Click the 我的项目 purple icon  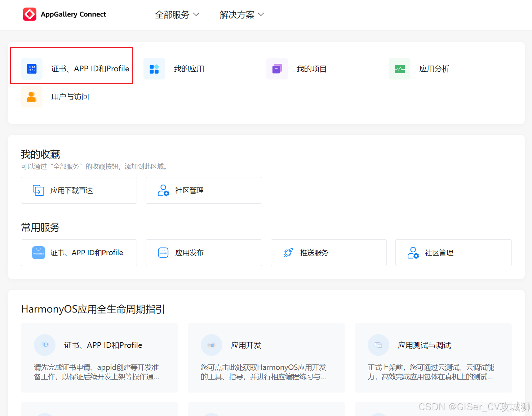[277, 69]
